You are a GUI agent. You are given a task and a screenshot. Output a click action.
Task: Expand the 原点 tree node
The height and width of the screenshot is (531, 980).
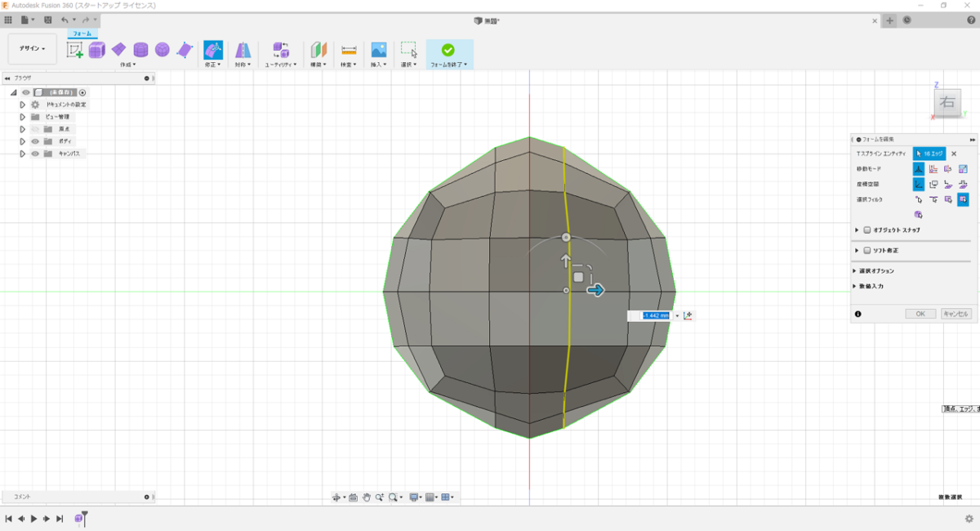click(23, 129)
